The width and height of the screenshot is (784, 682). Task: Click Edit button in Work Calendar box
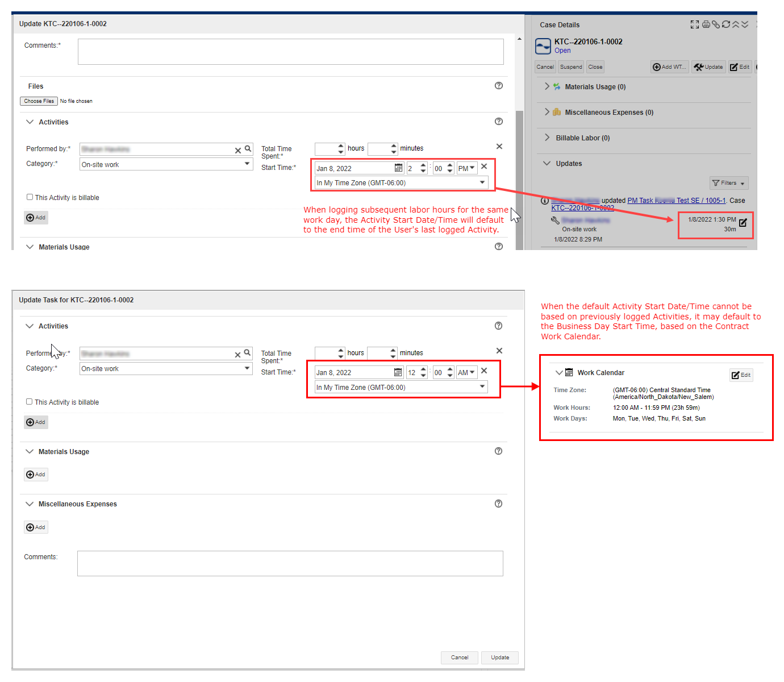click(x=741, y=375)
